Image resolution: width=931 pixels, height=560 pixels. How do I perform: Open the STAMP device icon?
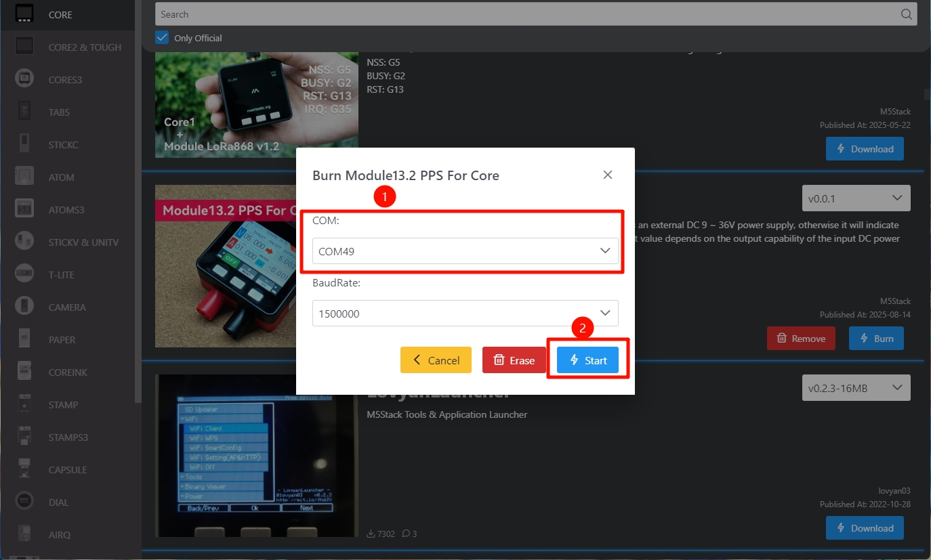[24, 404]
